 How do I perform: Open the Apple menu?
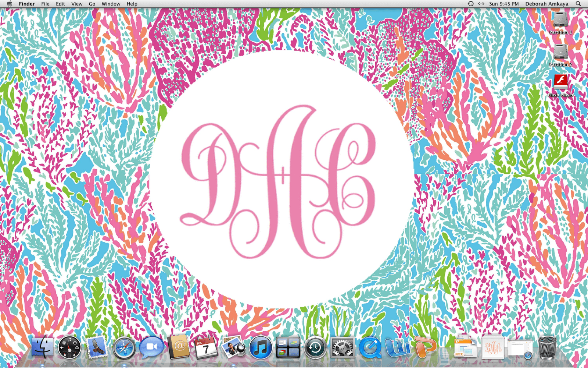tap(10, 4)
